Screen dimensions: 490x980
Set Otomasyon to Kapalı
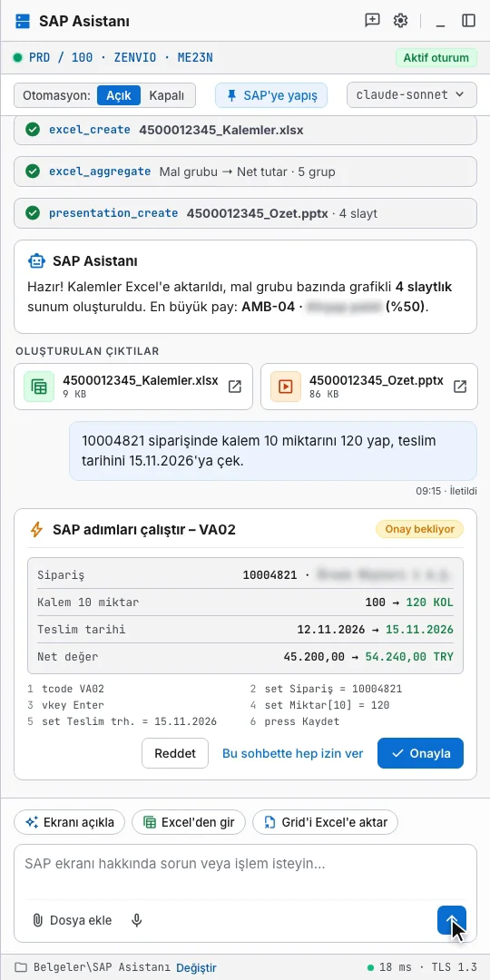click(166, 95)
